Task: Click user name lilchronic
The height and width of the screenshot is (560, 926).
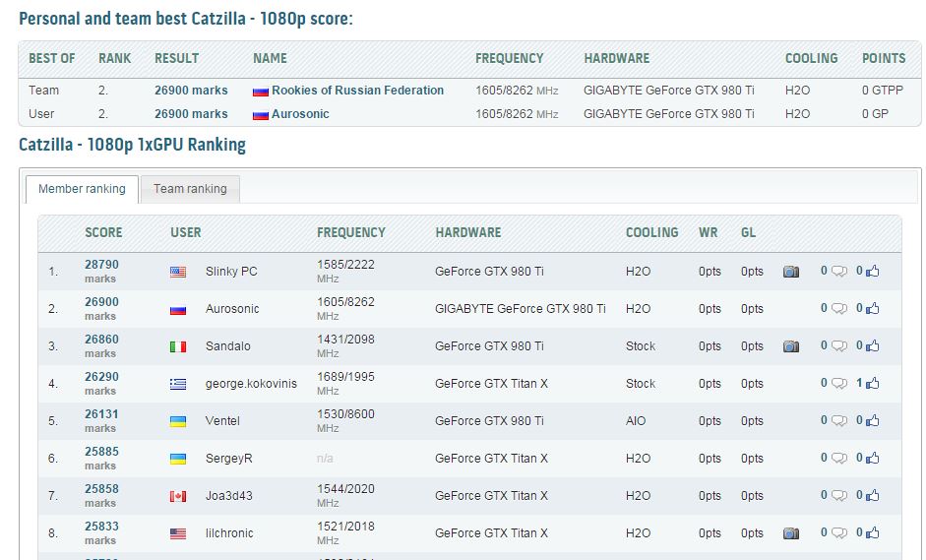Action: [x=229, y=533]
